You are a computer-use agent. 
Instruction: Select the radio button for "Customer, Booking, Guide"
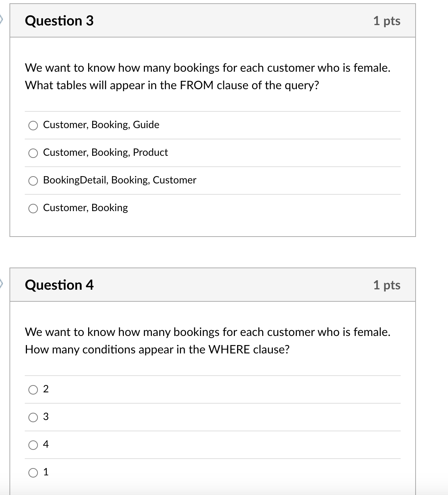[33, 126]
